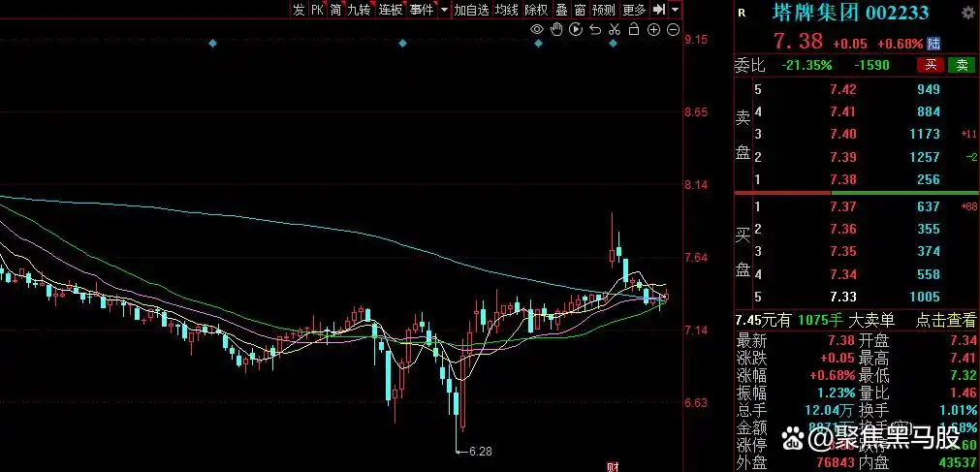Viewport: 980px width, 472px height.
Task: Click the 最高 high price 7.41
Action: [964, 359]
